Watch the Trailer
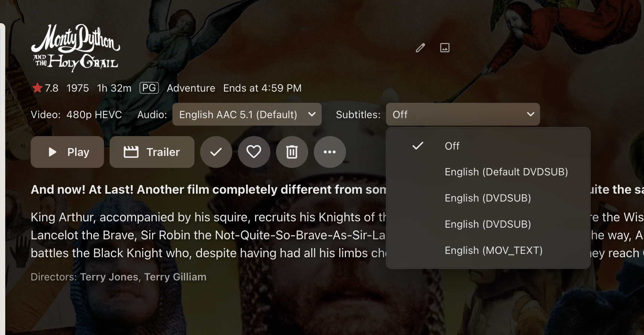 coord(152,152)
